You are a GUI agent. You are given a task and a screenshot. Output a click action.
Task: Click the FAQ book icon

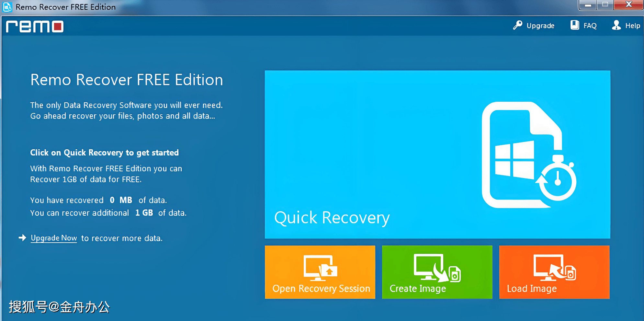(575, 25)
